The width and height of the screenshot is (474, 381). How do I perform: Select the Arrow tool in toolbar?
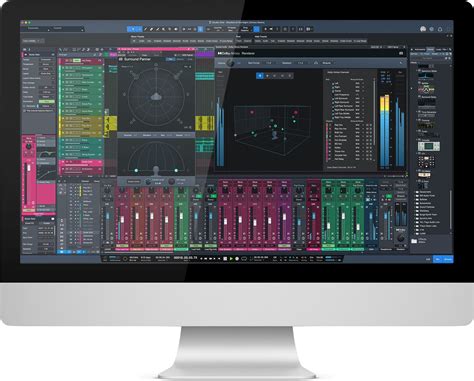(132, 29)
